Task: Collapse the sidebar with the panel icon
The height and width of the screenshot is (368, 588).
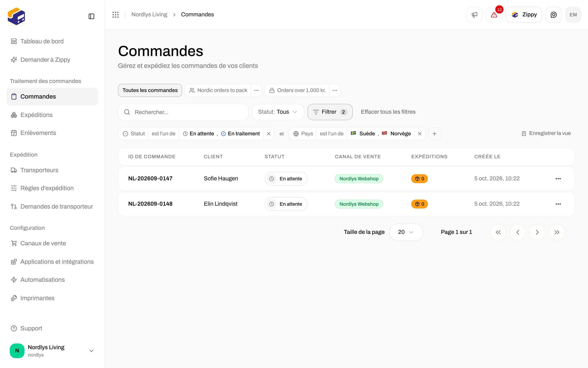Action: click(91, 16)
